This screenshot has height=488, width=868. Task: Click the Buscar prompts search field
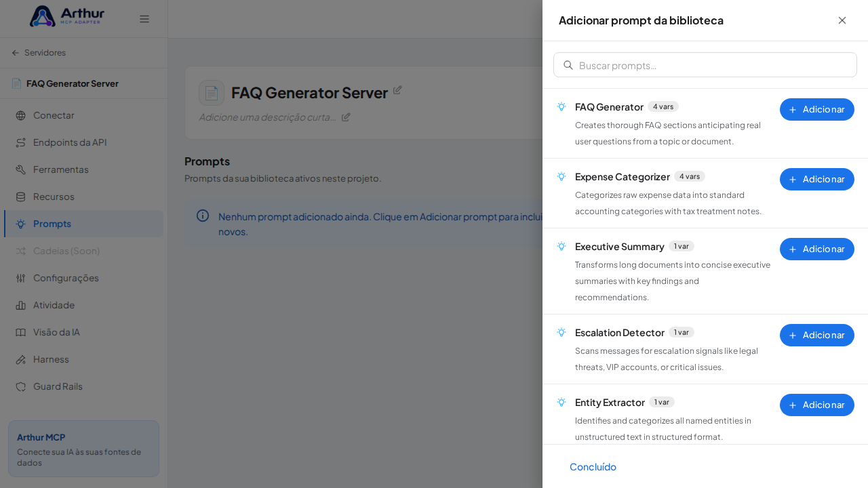(x=705, y=65)
